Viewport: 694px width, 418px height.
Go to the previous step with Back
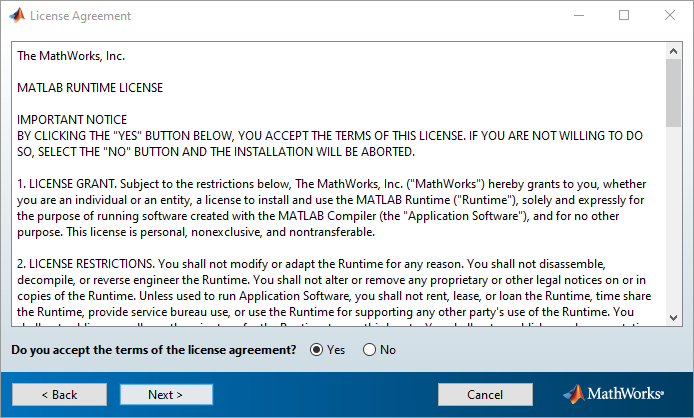(x=58, y=395)
